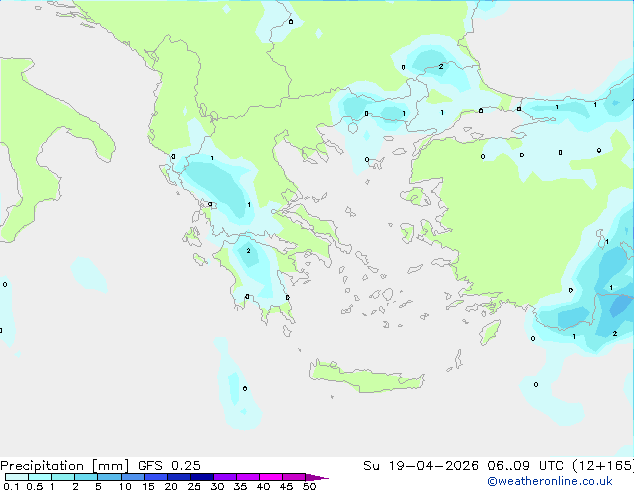Image resolution: width=634 pixels, height=490 pixels.
Task: Click the "Precipitation [mm]" title text
Action: [64, 466]
